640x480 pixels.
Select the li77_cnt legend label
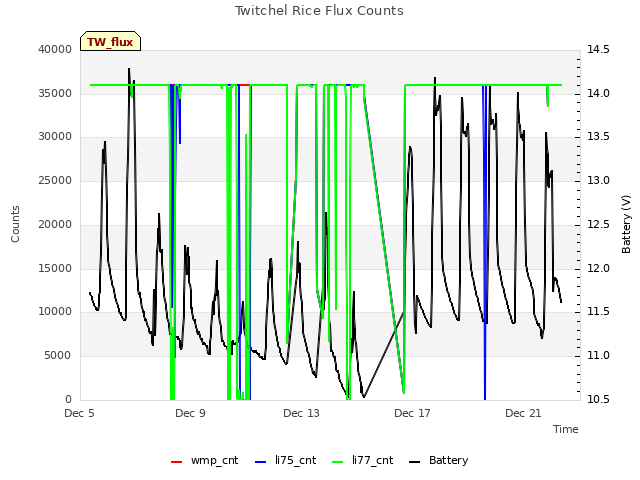click(373, 460)
